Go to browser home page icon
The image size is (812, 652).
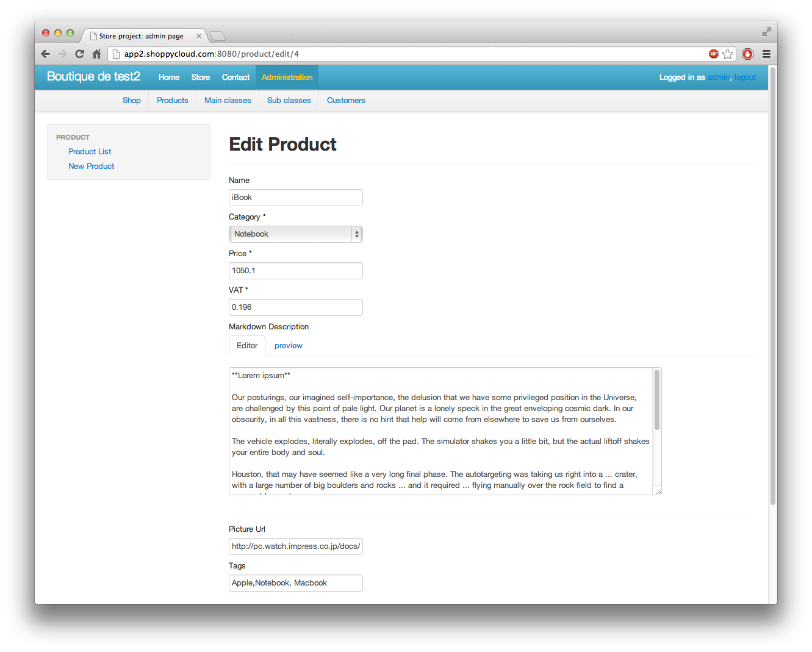(x=96, y=54)
